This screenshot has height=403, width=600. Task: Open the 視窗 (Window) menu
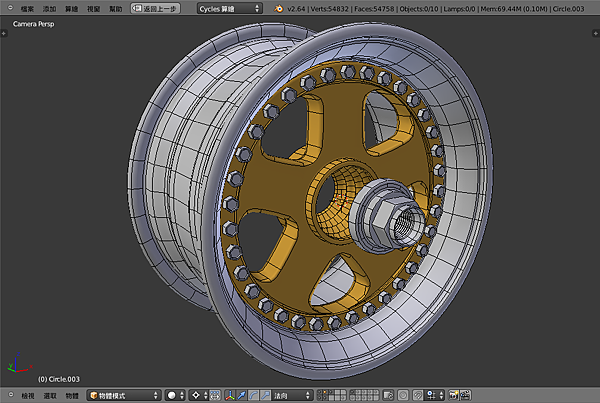coord(93,8)
